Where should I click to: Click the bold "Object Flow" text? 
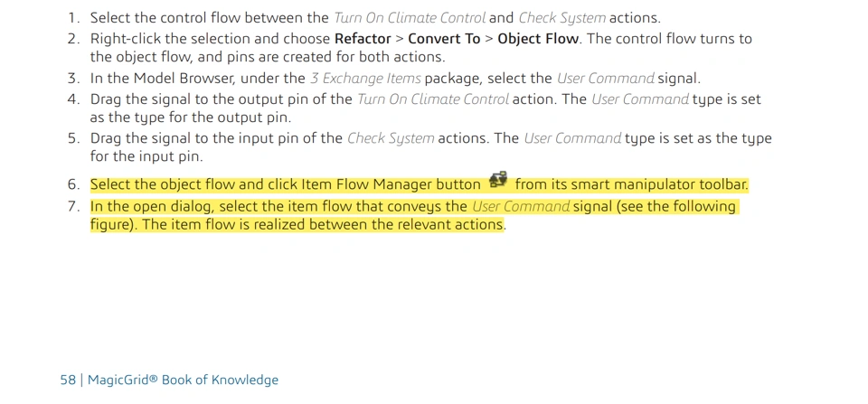coord(538,39)
